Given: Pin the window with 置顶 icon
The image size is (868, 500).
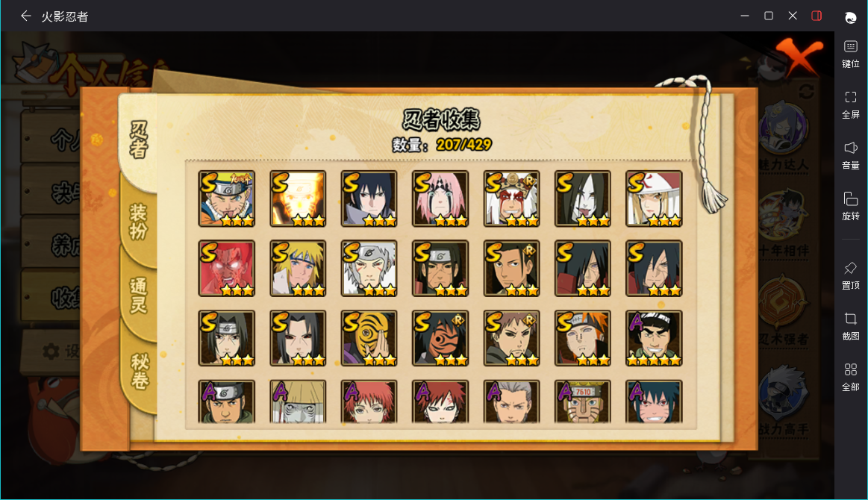Looking at the screenshot, I should [x=850, y=276].
